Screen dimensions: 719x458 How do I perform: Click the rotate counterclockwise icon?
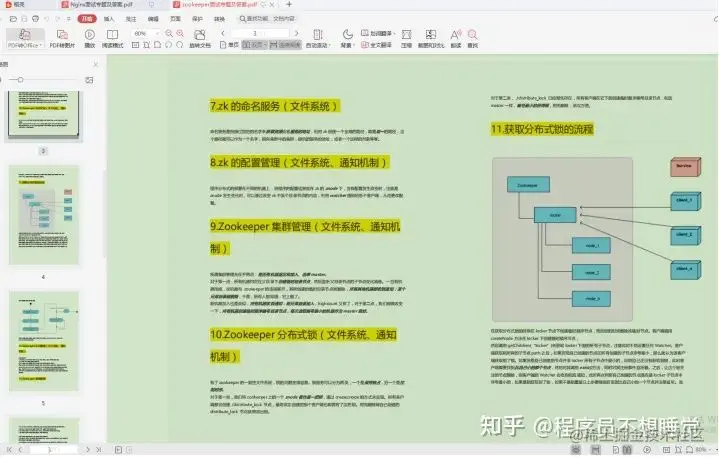pyautogui.click(x=168, y=45)
